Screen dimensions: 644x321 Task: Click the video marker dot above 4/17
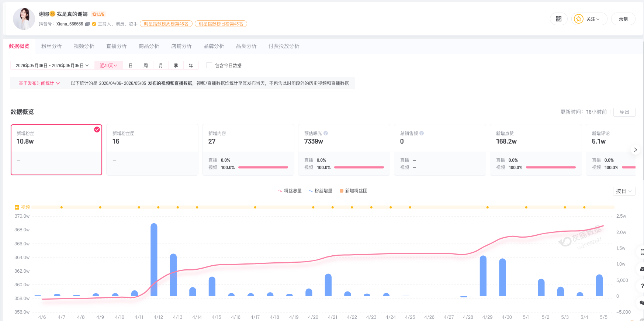pos(255,207)
